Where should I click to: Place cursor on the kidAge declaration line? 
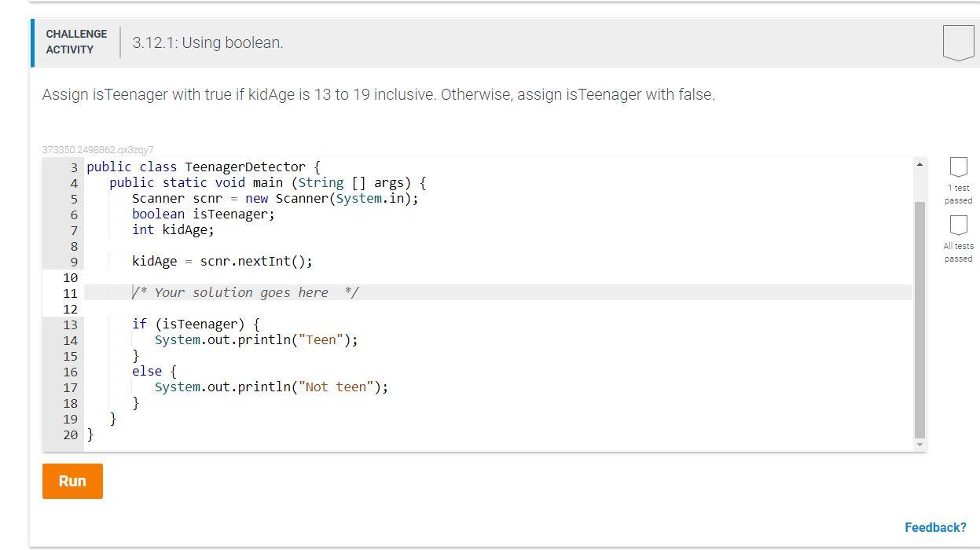(x=173, y=229)
